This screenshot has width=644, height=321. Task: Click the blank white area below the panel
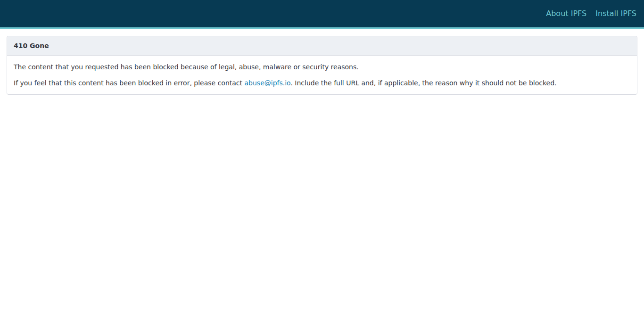point(322,207)
